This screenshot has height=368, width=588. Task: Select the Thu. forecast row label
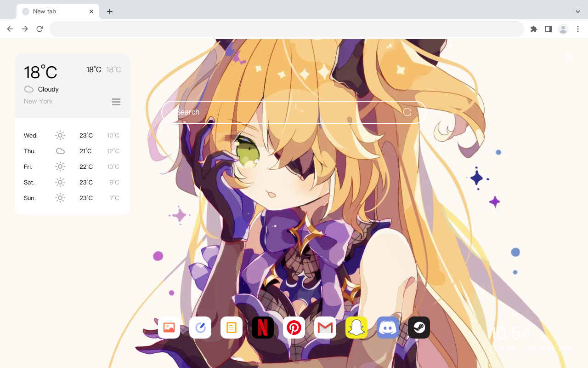pyautogui.click(x=30, y=151)
